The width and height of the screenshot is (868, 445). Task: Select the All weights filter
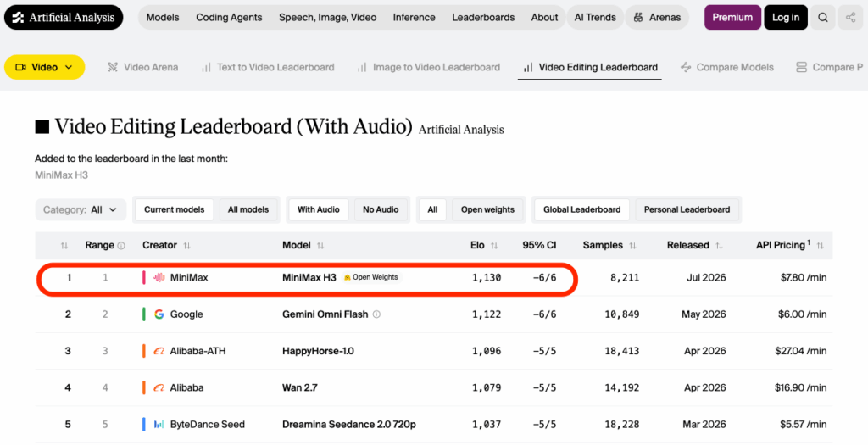coord(432,209)
